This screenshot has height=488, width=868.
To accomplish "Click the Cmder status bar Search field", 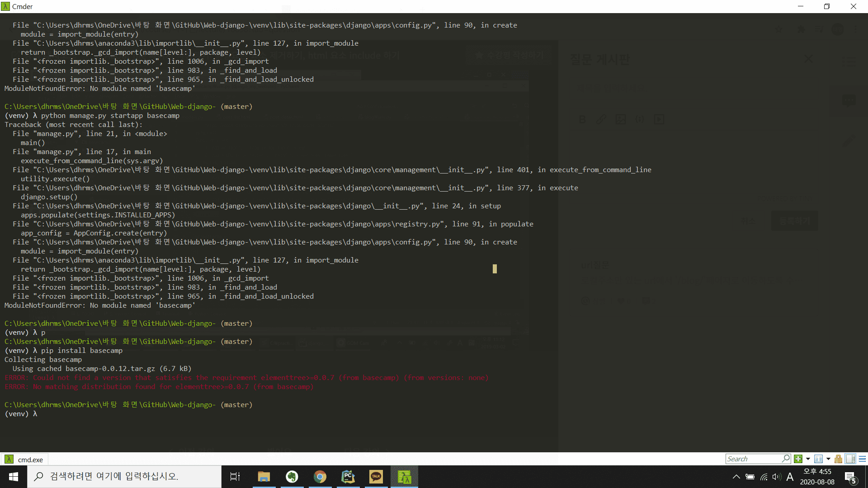I will point(753,459).
